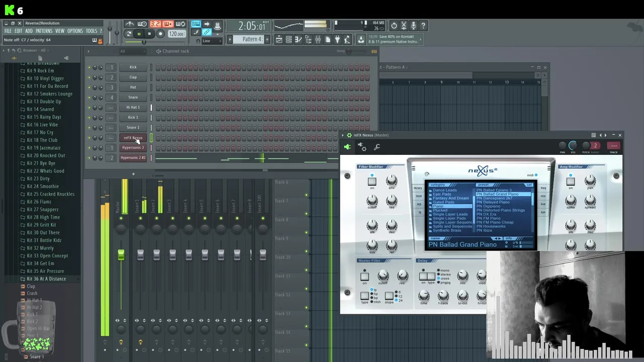This screenshot has height=362, width=644.
Task: Open the playlist view icon
Action: pyautogui.click(x=279, y=39)
